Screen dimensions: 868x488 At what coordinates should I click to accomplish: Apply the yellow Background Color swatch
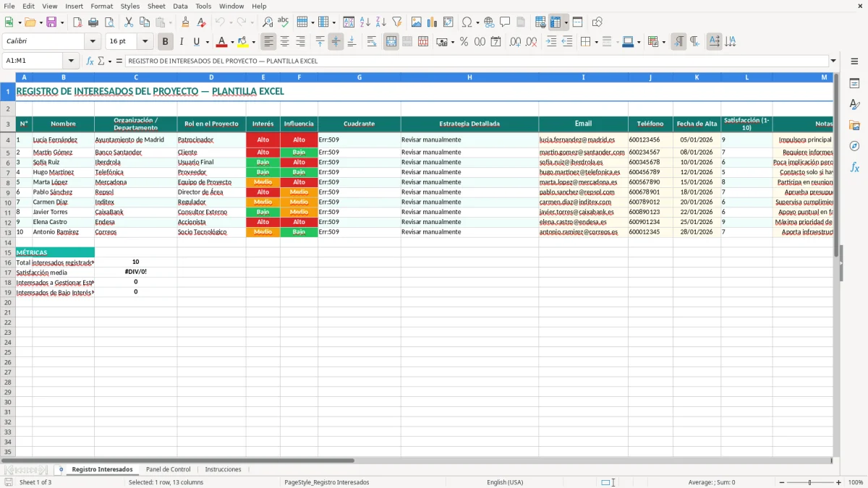click(x=243, y=42)
